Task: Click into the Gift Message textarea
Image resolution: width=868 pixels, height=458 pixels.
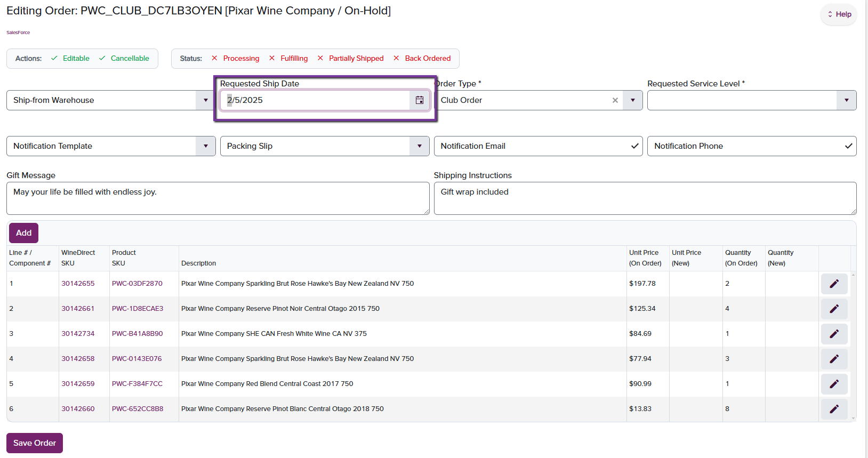Action: coord(218,198)
